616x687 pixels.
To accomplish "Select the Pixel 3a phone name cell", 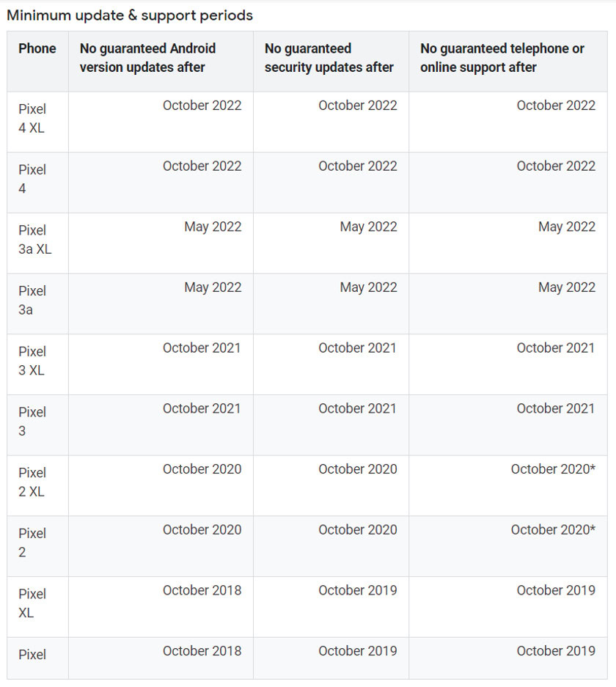I will coord(32,300).
